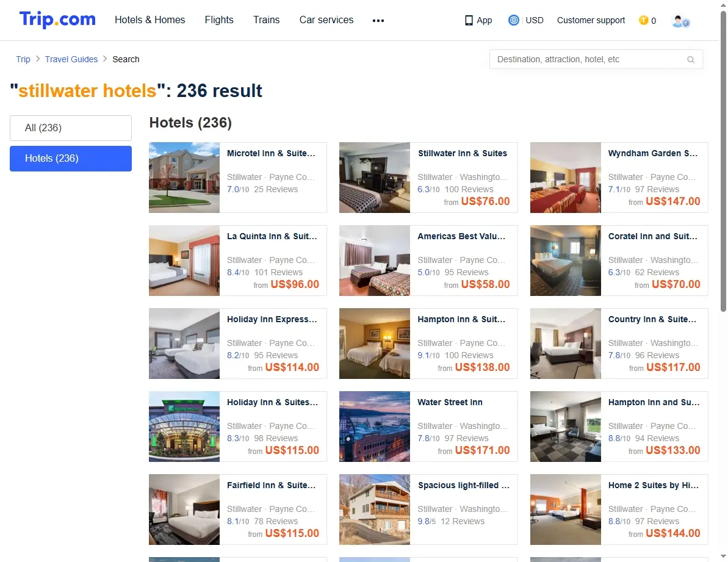Open the user profile avatar
Viewport: 728px width, 562px height.
[681, 21]
